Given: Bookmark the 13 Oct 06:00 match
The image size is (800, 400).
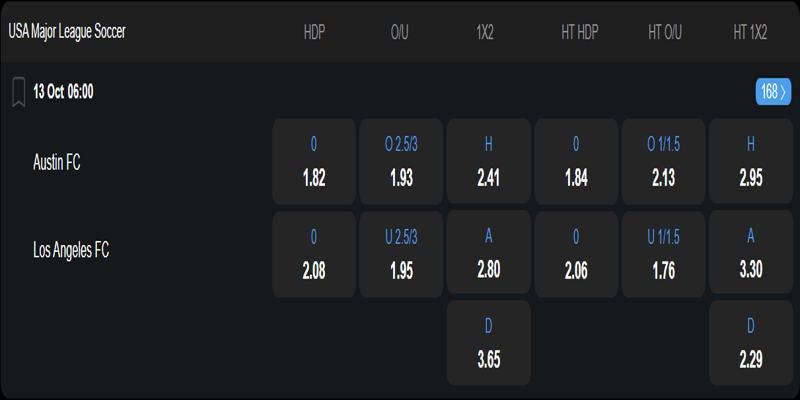Looking at the screenshot, I should click(x=18, y=92).
